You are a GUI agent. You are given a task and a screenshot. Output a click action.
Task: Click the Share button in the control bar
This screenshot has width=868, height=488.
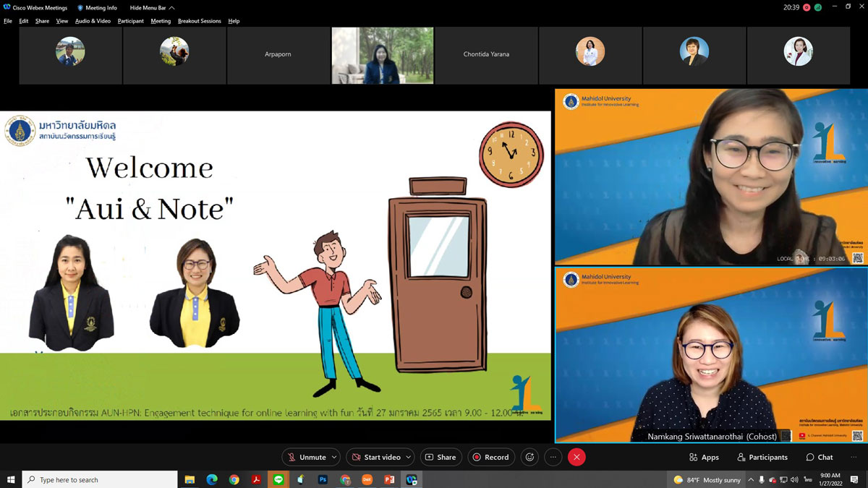tap(440, 457)
